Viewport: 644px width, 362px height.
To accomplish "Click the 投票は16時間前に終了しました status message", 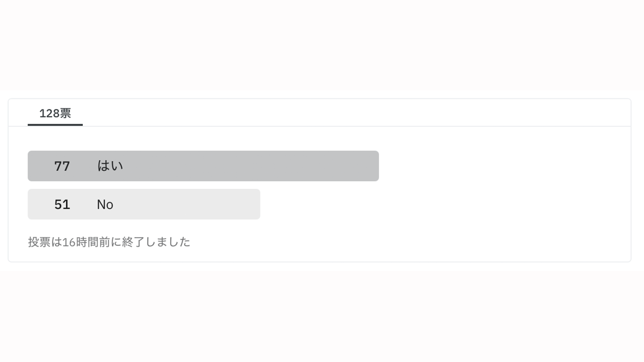I will click(109, 242).
